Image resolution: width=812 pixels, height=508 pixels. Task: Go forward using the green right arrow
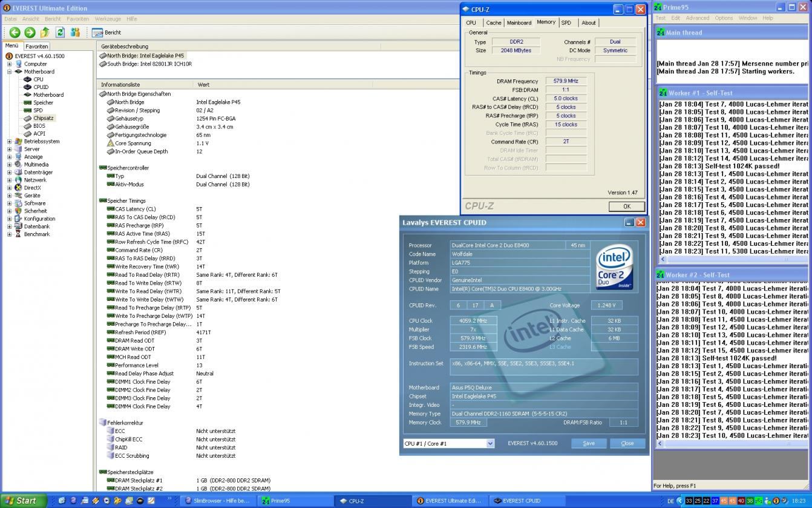30,32
